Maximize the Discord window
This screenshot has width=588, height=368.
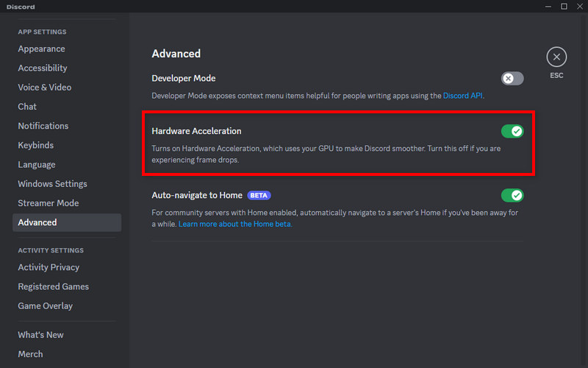(x=564, y=7)
